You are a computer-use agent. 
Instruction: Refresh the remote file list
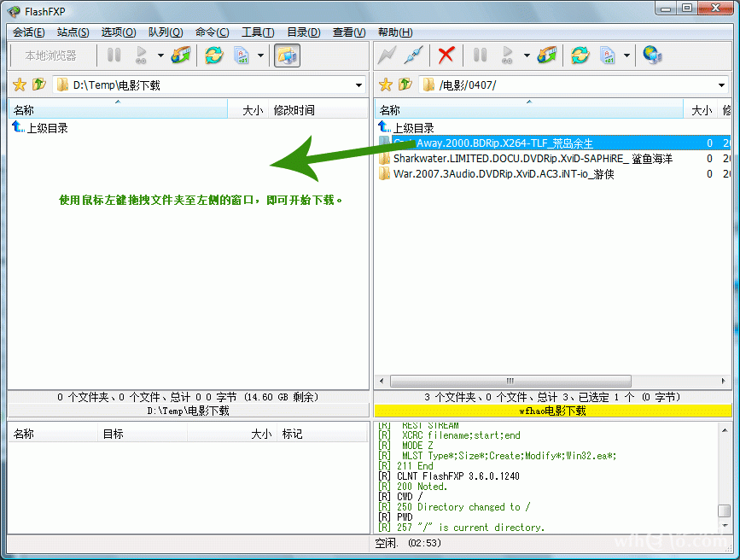coord(580,55)
